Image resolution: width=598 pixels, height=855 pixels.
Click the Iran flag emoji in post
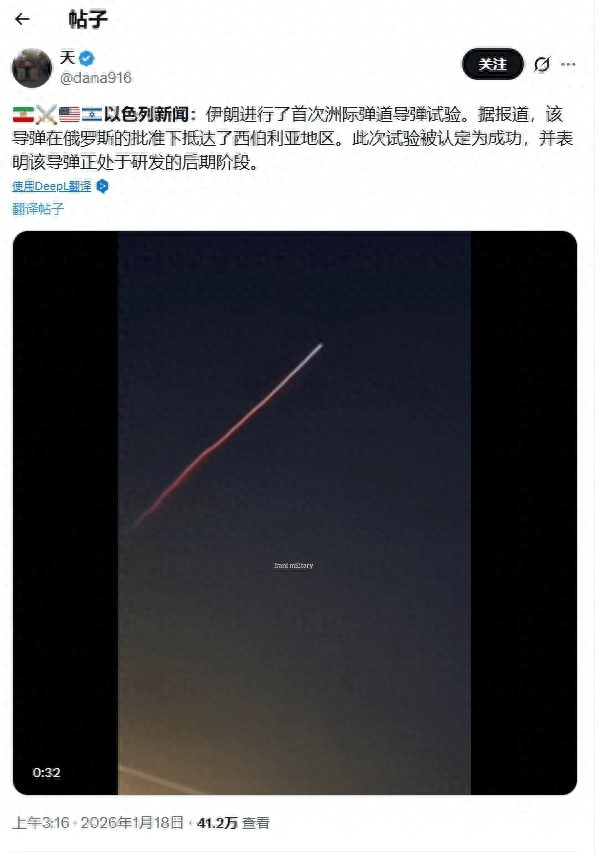pyautogui.click(x=23, y=115)
